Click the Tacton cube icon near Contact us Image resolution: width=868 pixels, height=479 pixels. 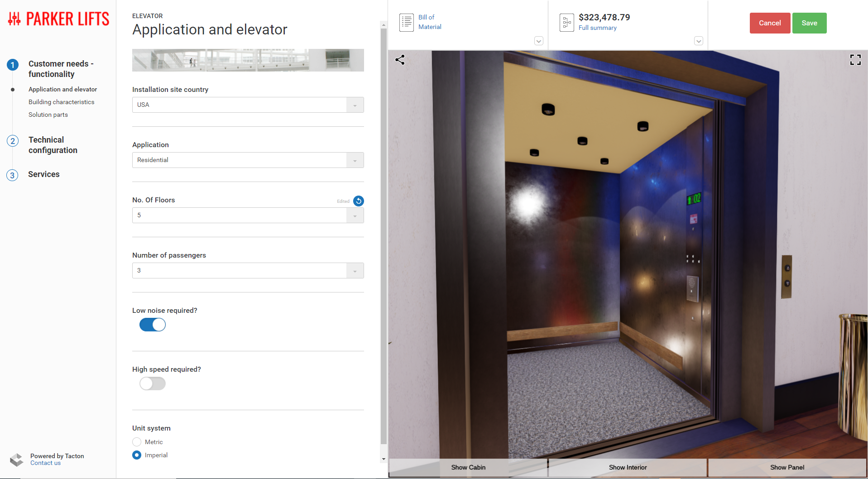(17, 459)
